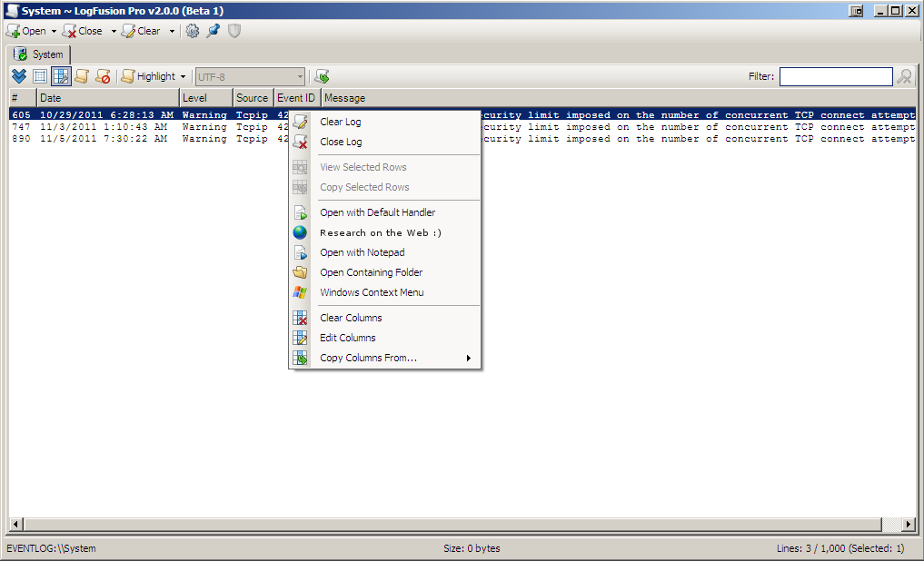The width and height of the screenshot is (924, 561).
Task: Toggle the highlighted column-edit grid button
Action: tap(61, 76)
